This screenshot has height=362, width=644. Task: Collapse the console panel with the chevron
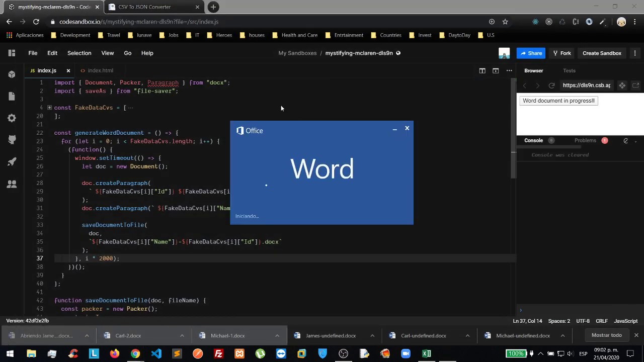tap(636, 141)
